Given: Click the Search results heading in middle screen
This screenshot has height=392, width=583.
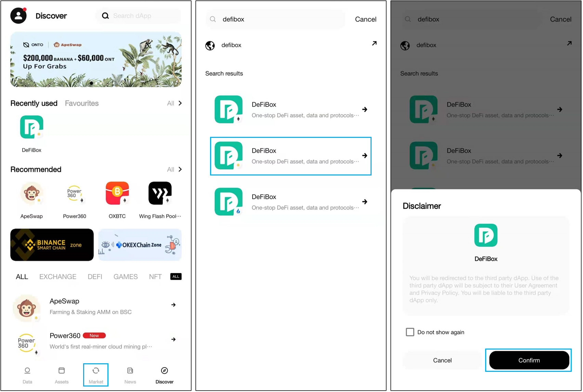Looking at the screenshot, I should pos(224,74).
